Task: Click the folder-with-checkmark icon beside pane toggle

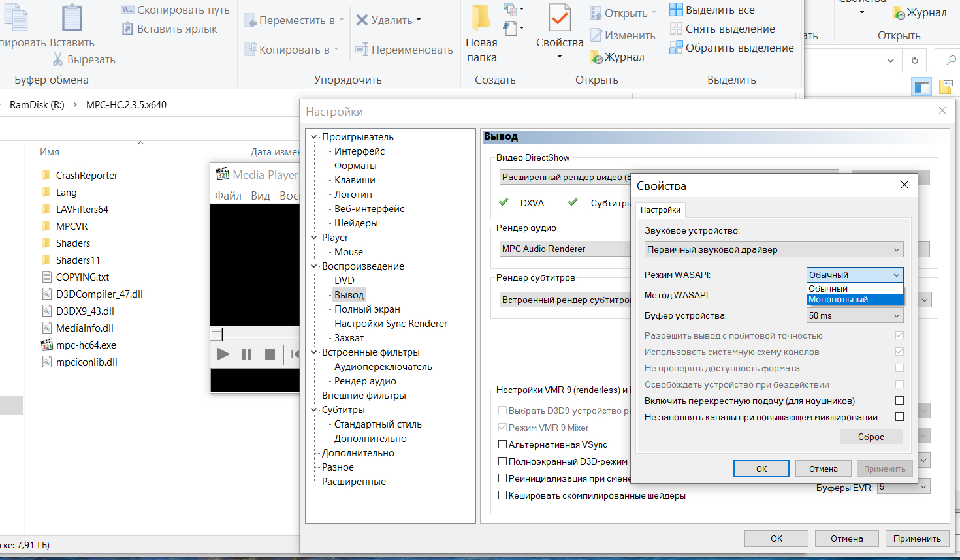Action: pos(946,87)
